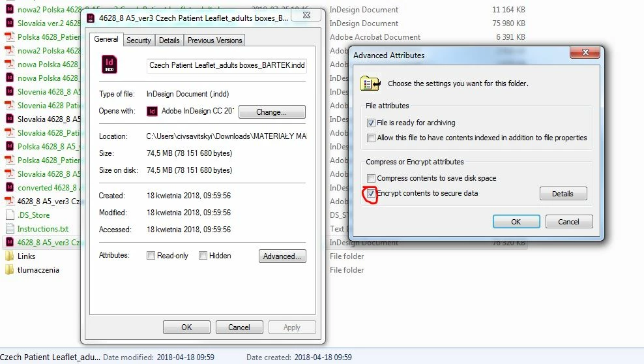Click the file name text field
644x364 pixels.
click(226, 65)
